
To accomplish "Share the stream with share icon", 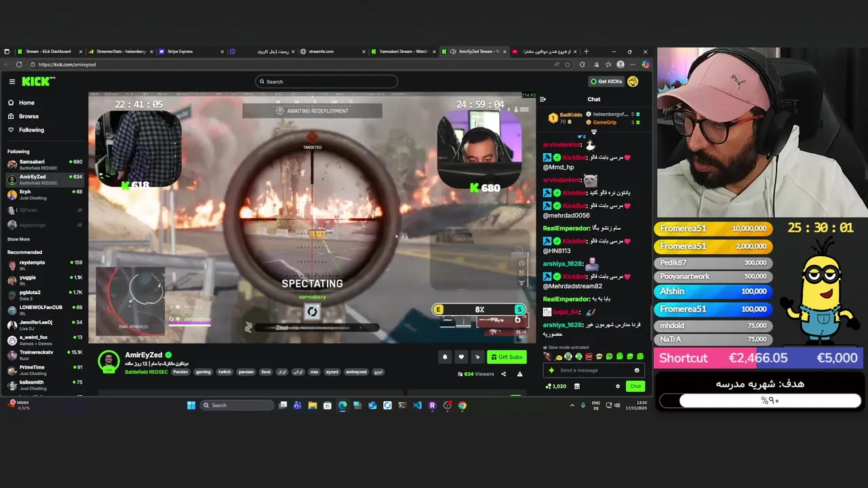I will coord(503,374).
